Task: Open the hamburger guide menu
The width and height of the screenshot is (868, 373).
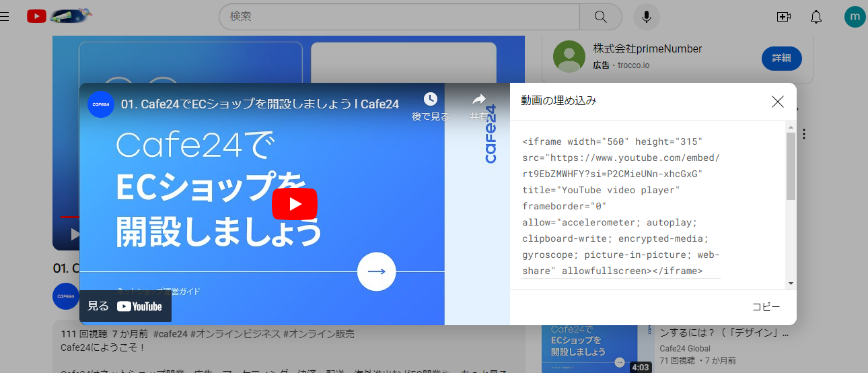Action: pyautogui.click(x=4, y=17)
